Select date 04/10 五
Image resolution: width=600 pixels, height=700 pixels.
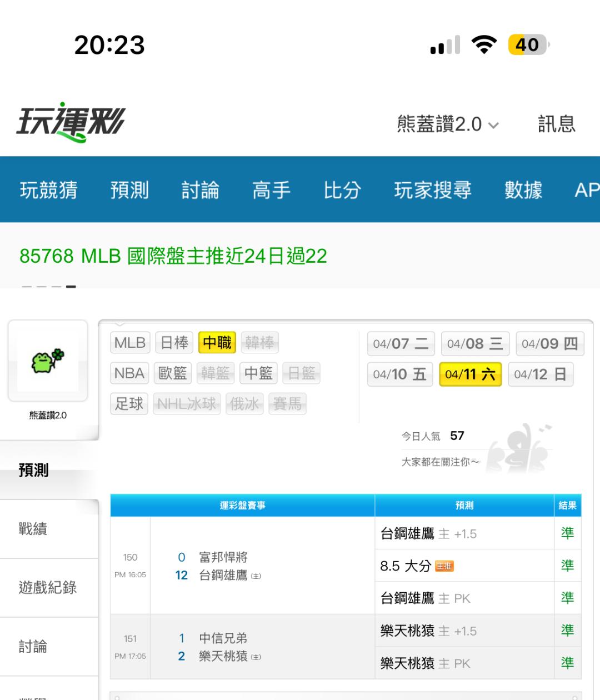coord(399,374)
